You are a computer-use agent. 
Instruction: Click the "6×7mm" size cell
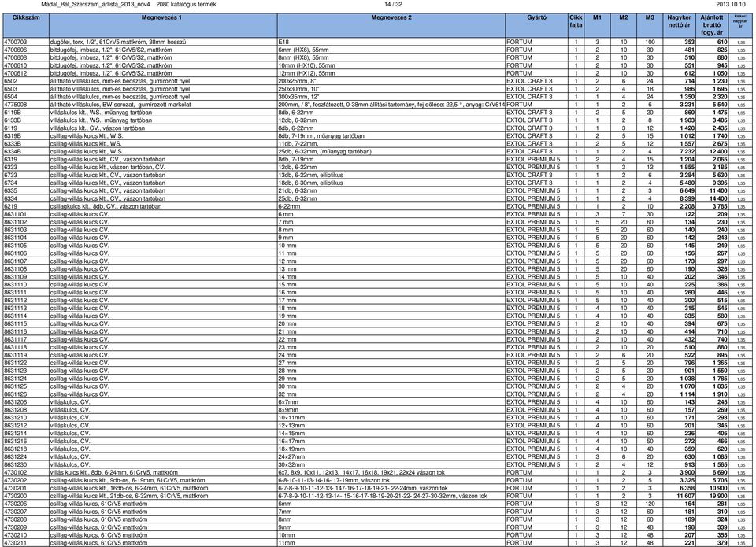(288, 402)
